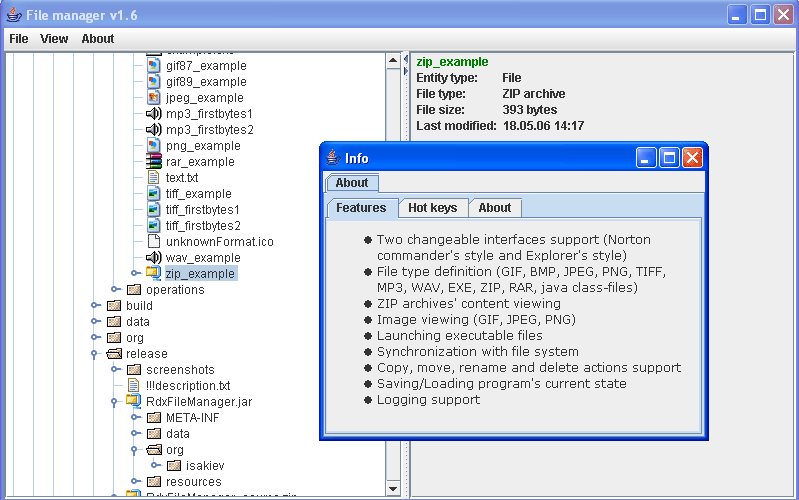Close the Info dialog window
Viewport: 799px width, 500px height.
coord(693,158)
